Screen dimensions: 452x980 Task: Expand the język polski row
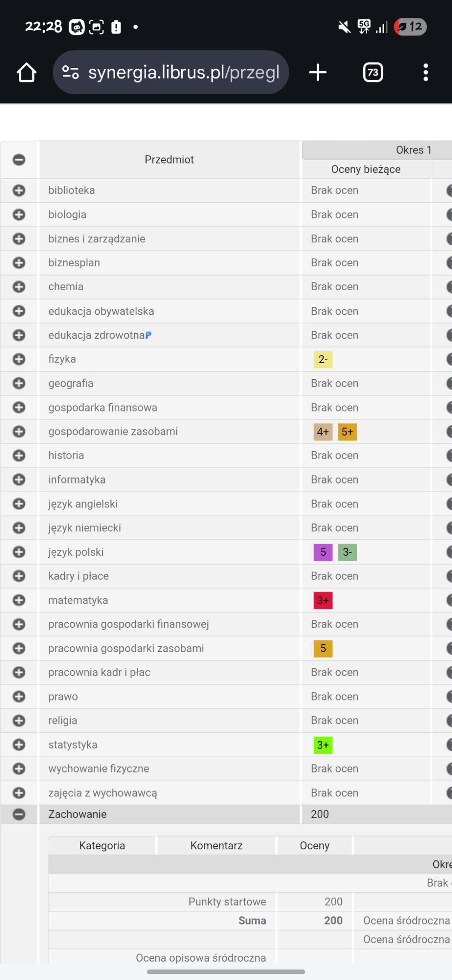pos(19,552)
